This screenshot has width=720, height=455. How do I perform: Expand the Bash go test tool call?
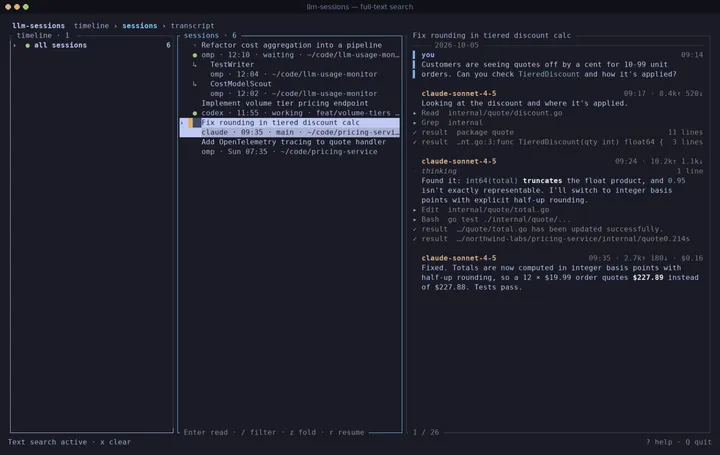(415, 219)
